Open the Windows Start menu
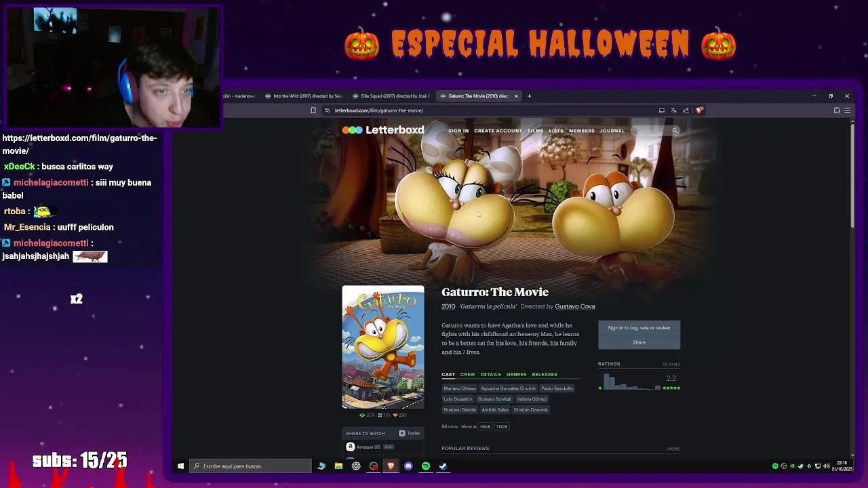 tap(180, 466)
